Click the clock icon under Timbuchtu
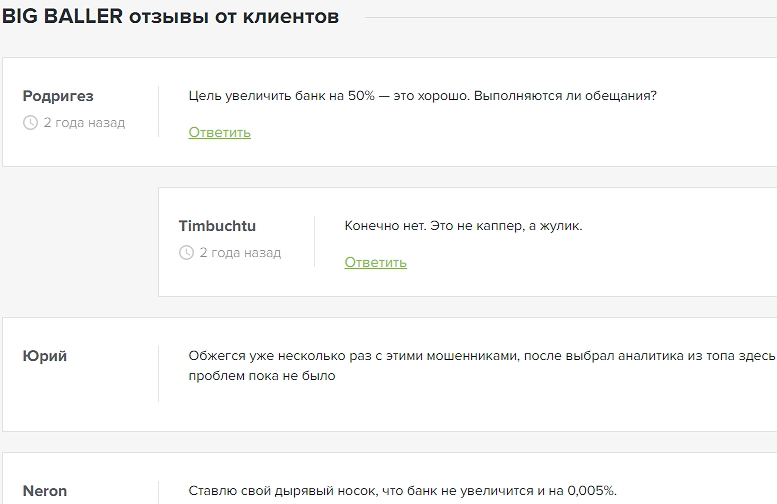The image size is (777, 504). coord(186,253)
